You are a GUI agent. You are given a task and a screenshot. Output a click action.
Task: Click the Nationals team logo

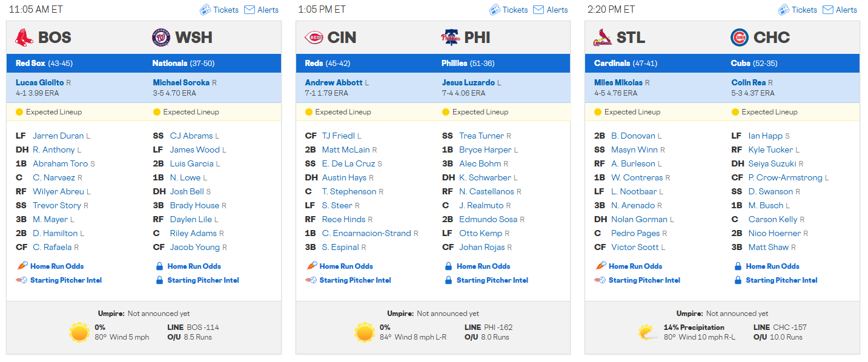pyautogui.click(x=161, y=38)
